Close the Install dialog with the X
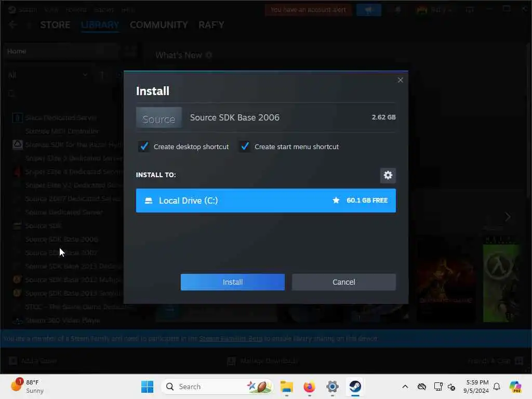532x399 pixels. [x=401, y=80]
